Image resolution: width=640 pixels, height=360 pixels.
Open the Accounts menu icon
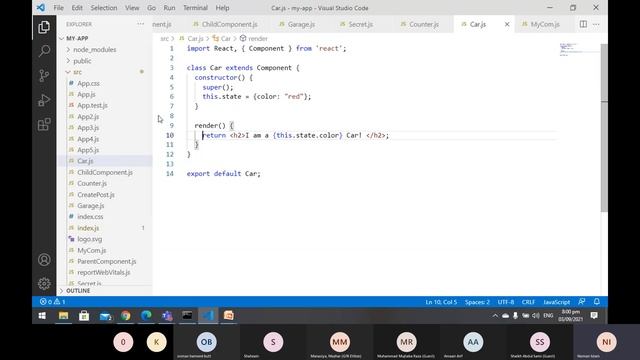tap(44, 260)
